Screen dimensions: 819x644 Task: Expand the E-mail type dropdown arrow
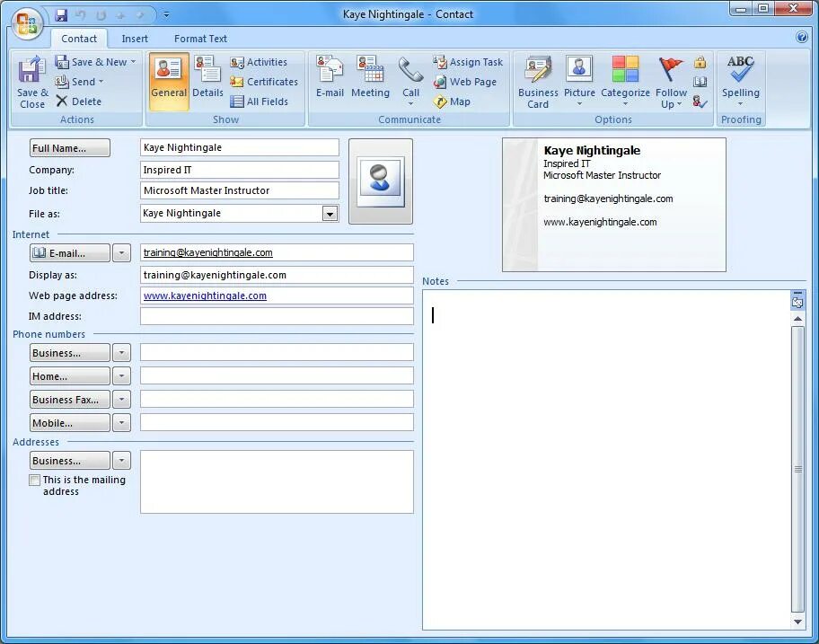click(122, 253)
